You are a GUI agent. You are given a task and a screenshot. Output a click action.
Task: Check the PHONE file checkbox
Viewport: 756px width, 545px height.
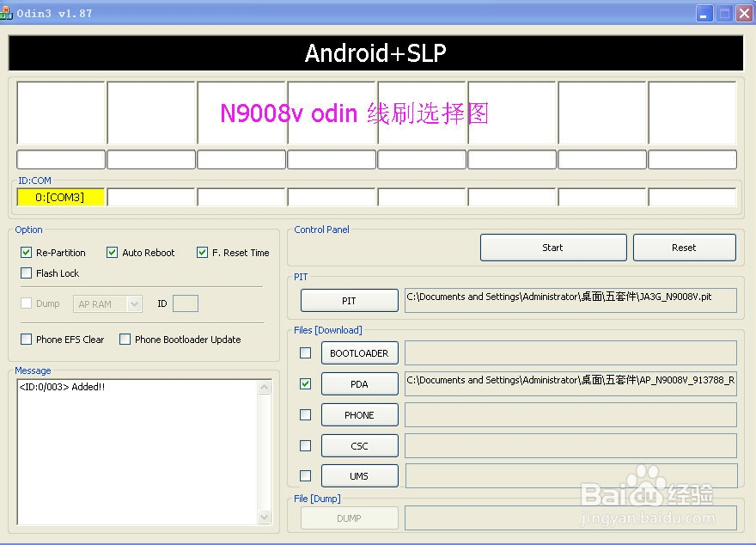(305, 415)
